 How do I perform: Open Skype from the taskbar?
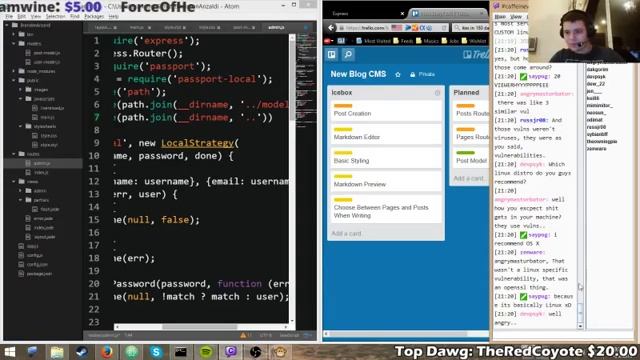(156, 351)
